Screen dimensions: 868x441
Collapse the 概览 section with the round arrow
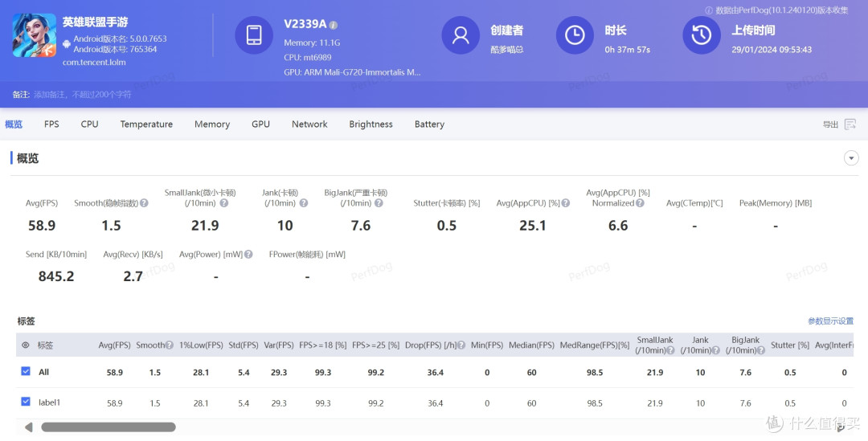[851, 158]
